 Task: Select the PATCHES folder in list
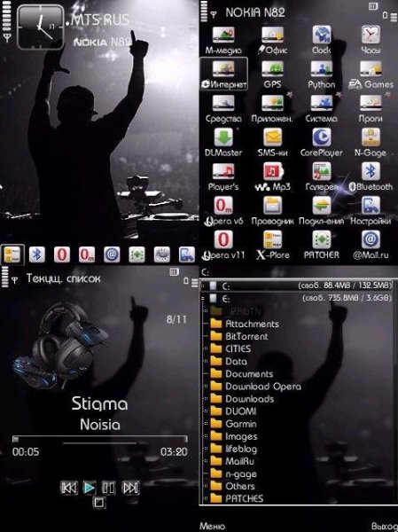coord(245,498)
